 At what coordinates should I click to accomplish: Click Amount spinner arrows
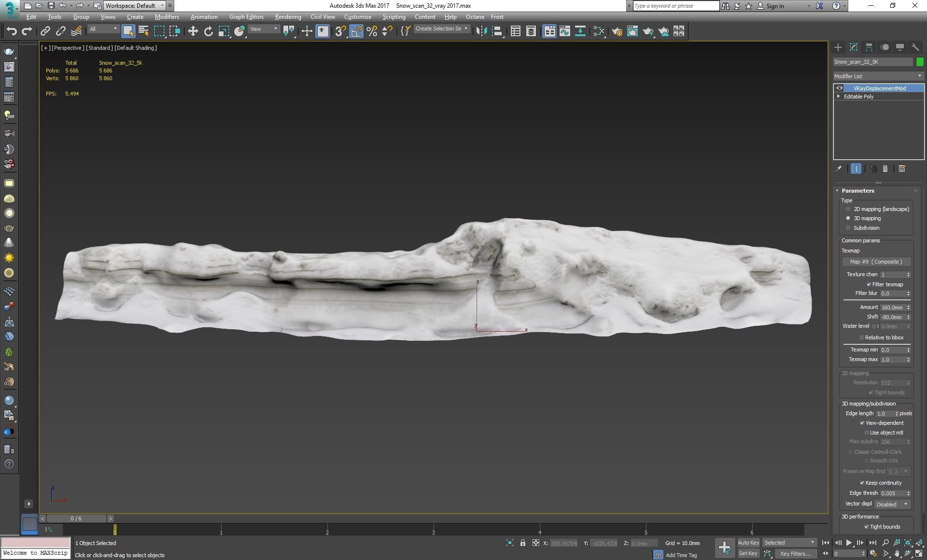click(x=908, y=308)
